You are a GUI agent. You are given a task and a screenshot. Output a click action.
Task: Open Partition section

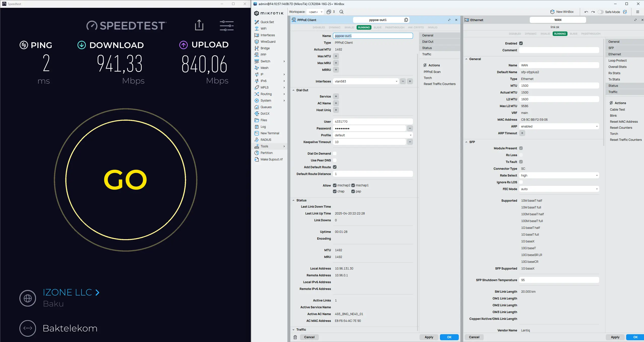[267, 153]
